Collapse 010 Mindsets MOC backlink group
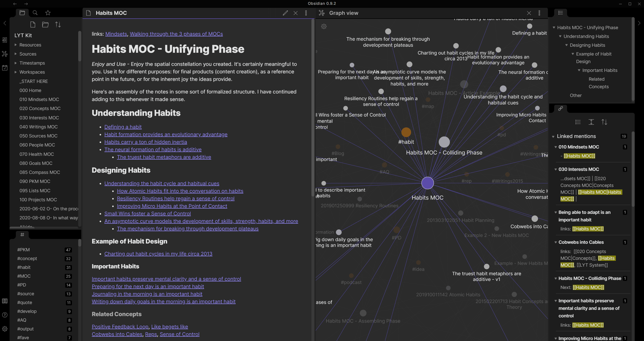Image resolution: width=644 pixels, height=341 pixels. pyautogui.click(x=555, y=147)
